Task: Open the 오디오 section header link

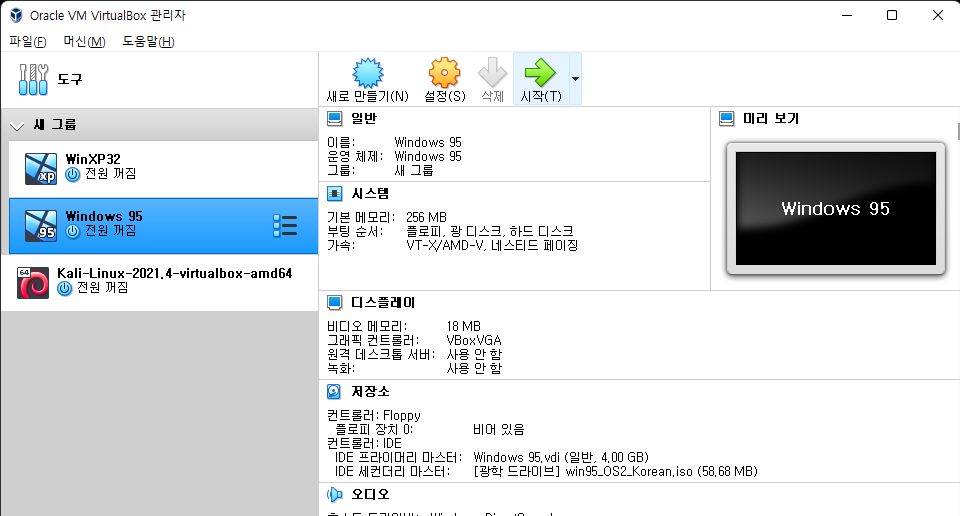Action: coord(370,494)
